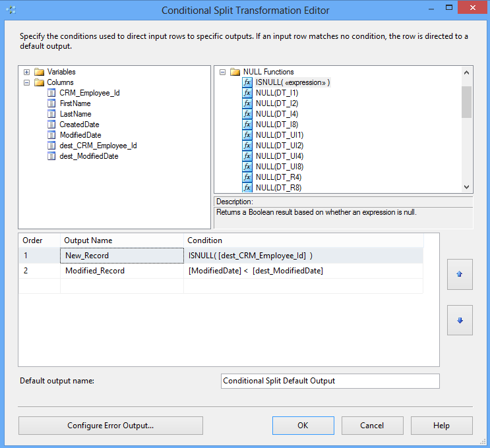Select dest_CRM_Employee_Id column name
The width and height of the screenshot is (490, 448).
pos(98,146)
